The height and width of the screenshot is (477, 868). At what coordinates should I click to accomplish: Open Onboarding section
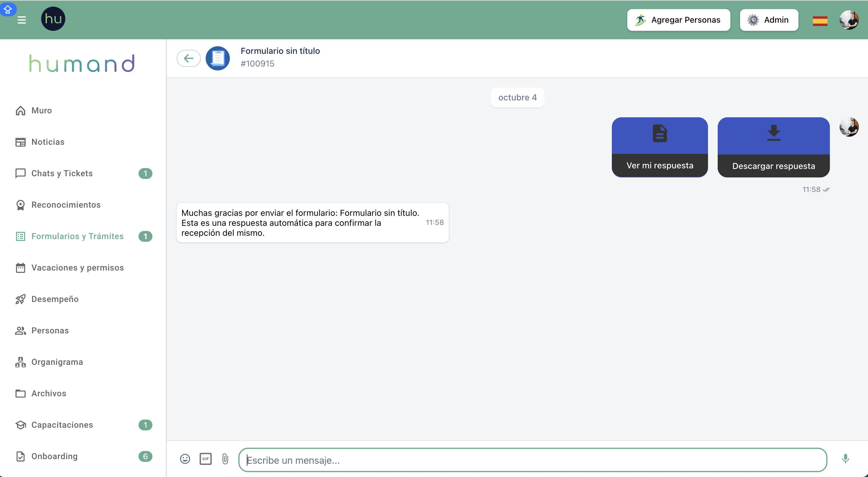tap(54, 456)
